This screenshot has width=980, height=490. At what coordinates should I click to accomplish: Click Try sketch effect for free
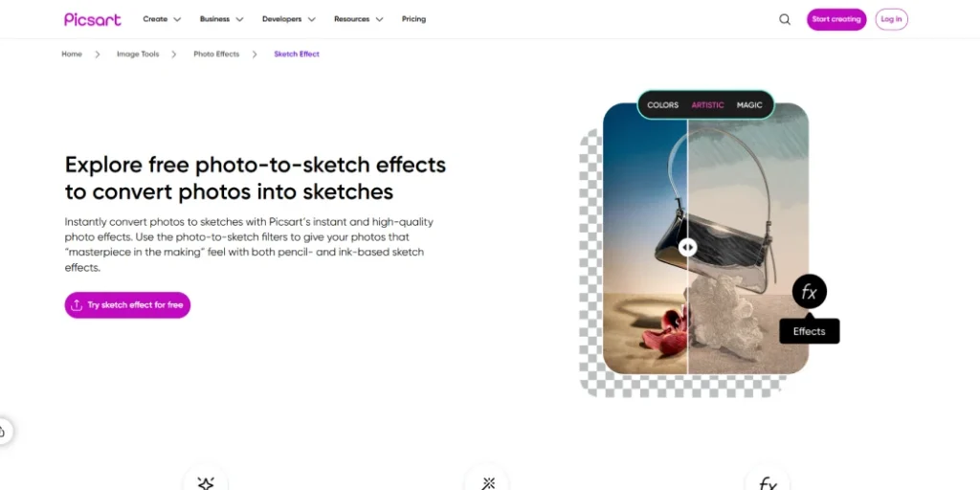(x=127, y=305)
